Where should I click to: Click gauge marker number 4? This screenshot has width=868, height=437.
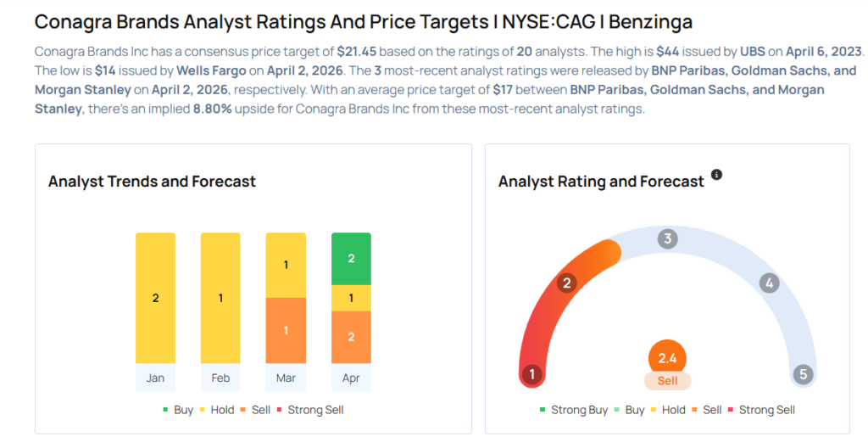tap(769, 283)
